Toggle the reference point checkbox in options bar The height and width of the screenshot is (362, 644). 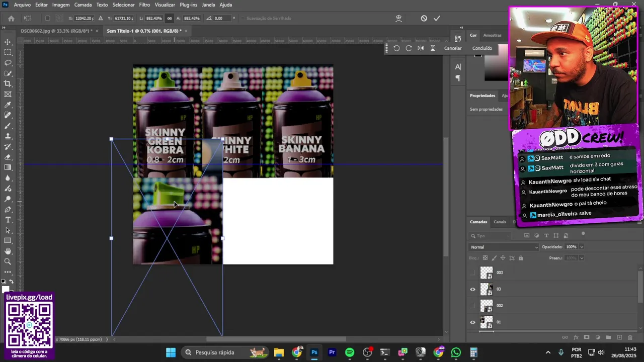pos(47,19)
